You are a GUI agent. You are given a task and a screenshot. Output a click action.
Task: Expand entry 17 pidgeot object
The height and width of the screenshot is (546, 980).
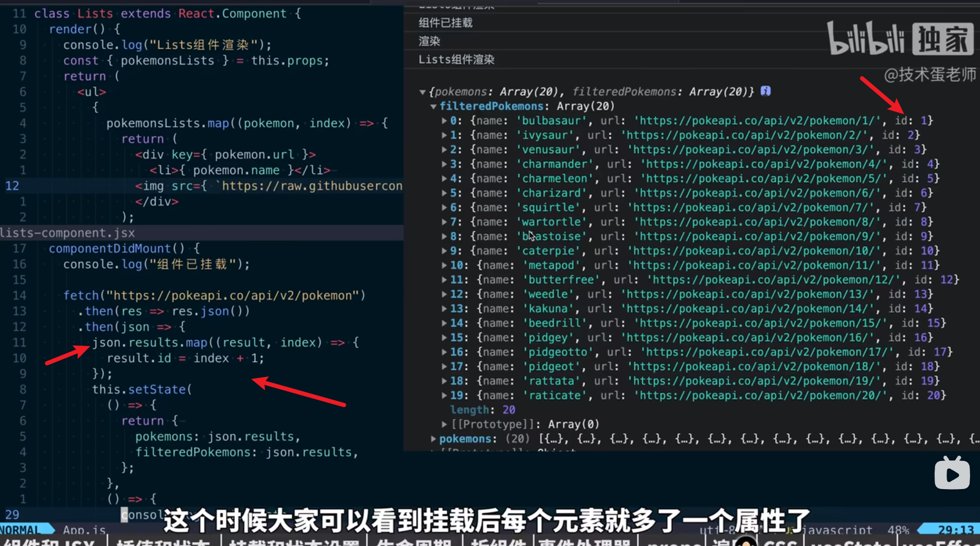coord(444,367)
